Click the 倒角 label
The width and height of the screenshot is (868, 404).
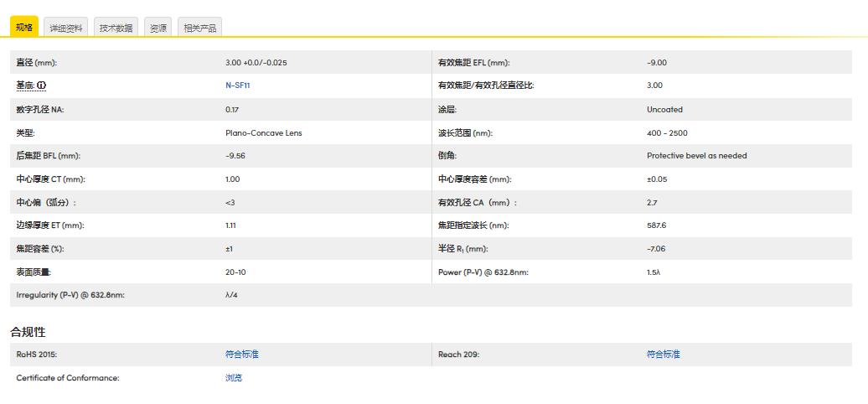(447, 156)
